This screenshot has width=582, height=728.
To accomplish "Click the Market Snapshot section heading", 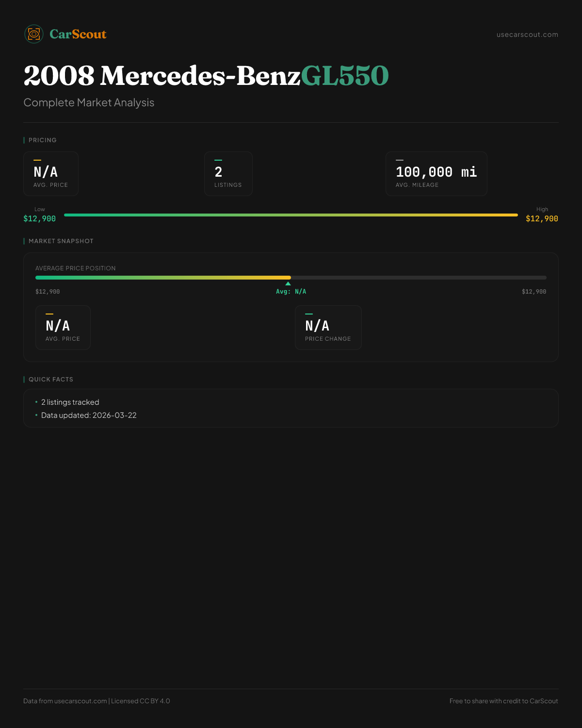I will coord(61,241).
